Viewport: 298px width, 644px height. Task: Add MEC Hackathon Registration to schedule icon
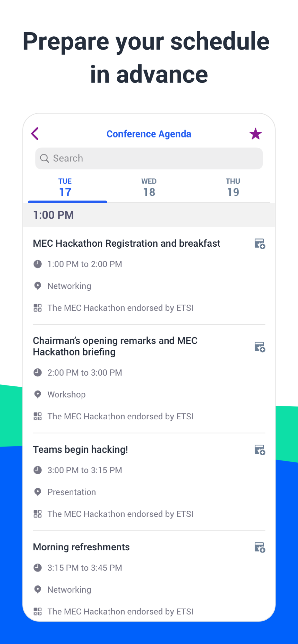[260, 244]
